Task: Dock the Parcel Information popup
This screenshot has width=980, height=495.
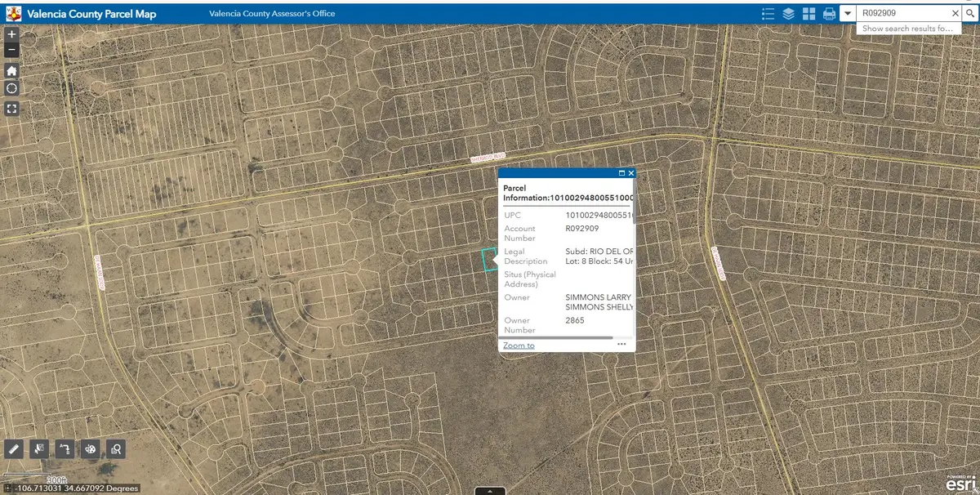Action: [621, 172]
